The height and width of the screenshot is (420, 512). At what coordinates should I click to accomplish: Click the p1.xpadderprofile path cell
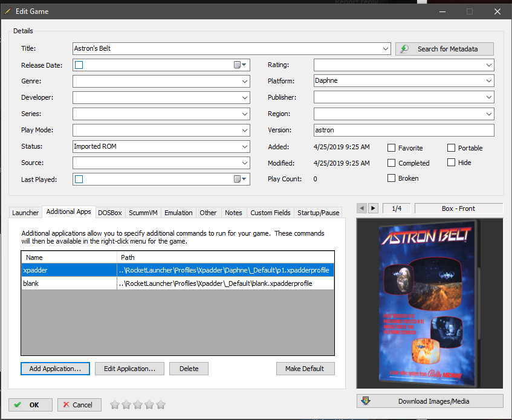tap(225, 270)
